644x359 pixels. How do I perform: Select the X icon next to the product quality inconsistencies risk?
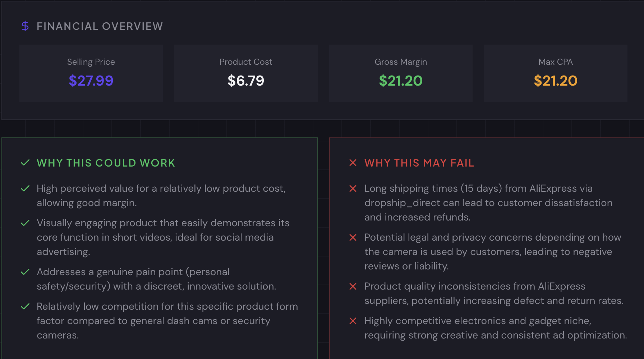click(x=353, y=286)
